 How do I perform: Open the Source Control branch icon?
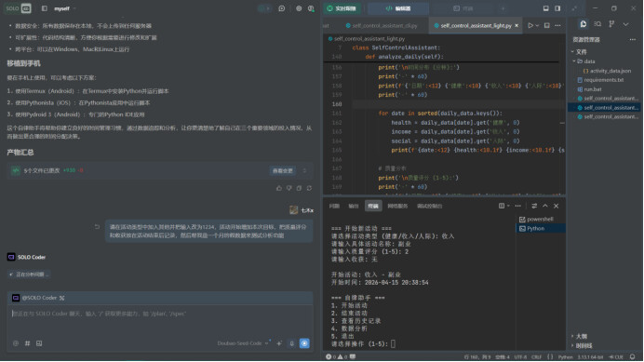coord(611,24)
